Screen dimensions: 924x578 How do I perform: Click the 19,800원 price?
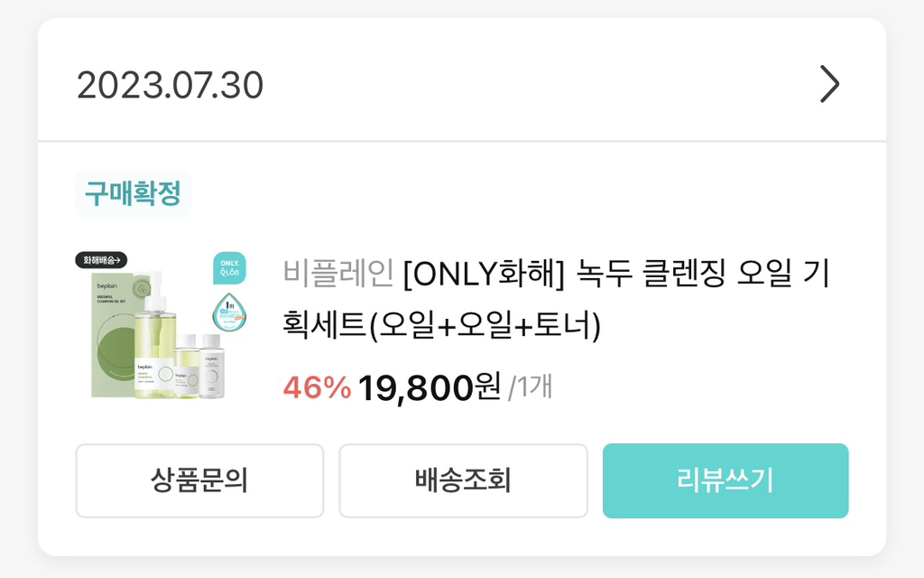click(429, 387)
